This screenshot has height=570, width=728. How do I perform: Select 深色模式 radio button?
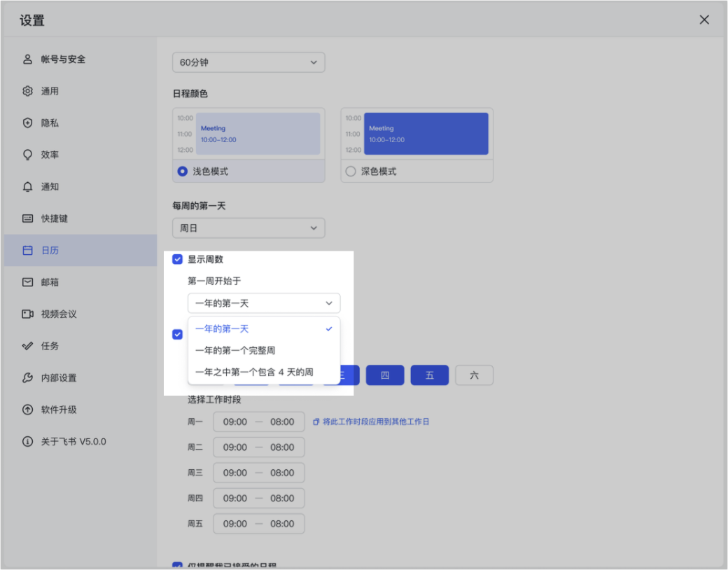tap(351, 172)
